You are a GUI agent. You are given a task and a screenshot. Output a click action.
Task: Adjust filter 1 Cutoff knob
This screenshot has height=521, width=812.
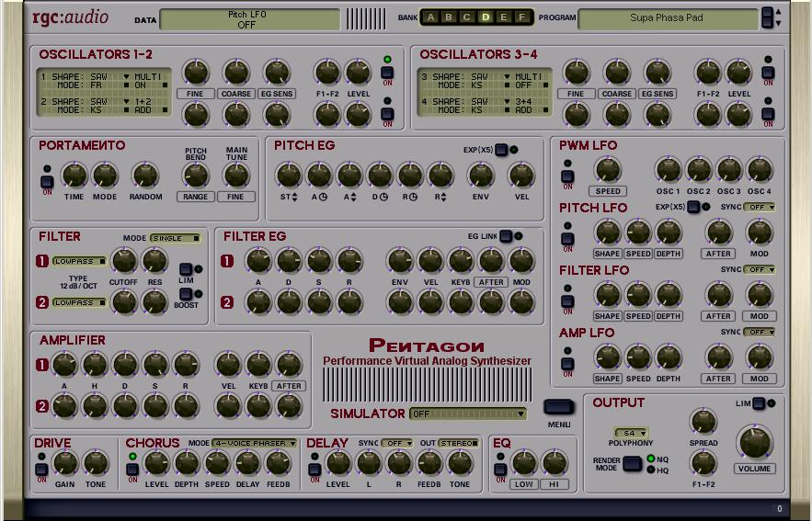click(x=124, y=260)
